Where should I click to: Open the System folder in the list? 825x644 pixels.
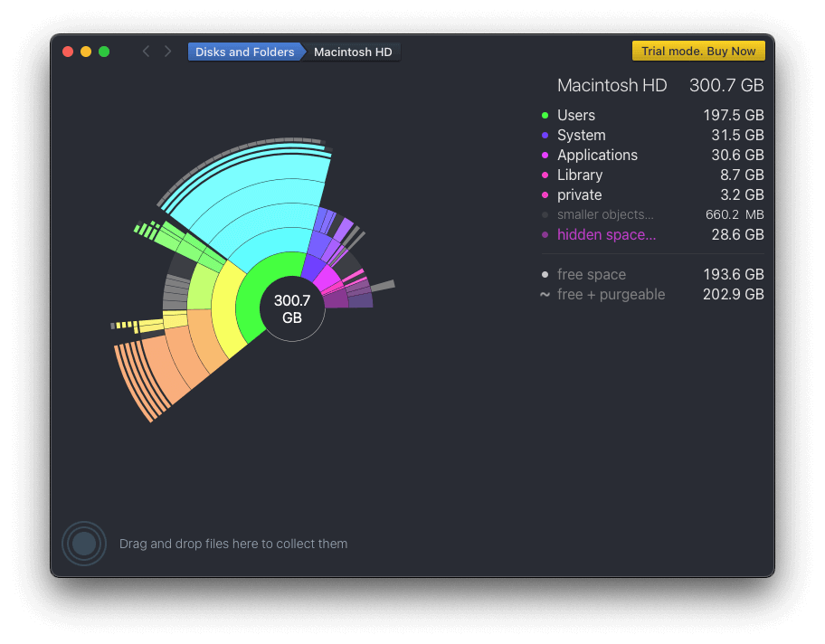tap(582, 135)
